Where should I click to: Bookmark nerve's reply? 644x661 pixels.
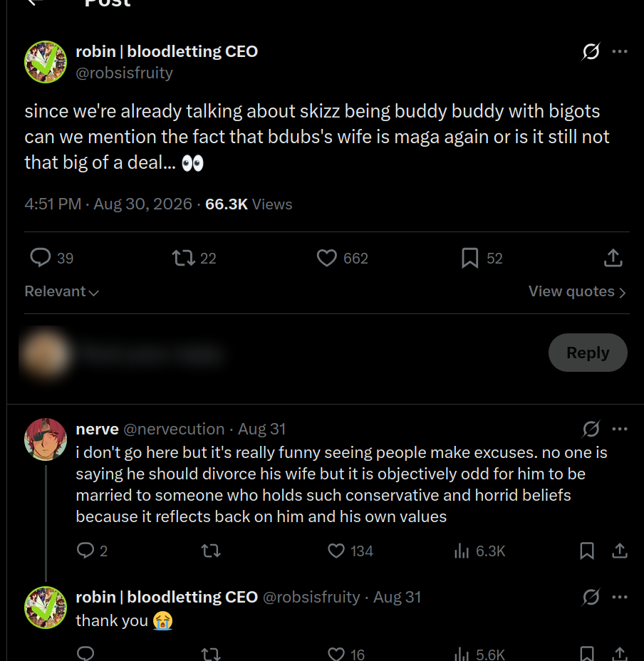click(586, 551)
